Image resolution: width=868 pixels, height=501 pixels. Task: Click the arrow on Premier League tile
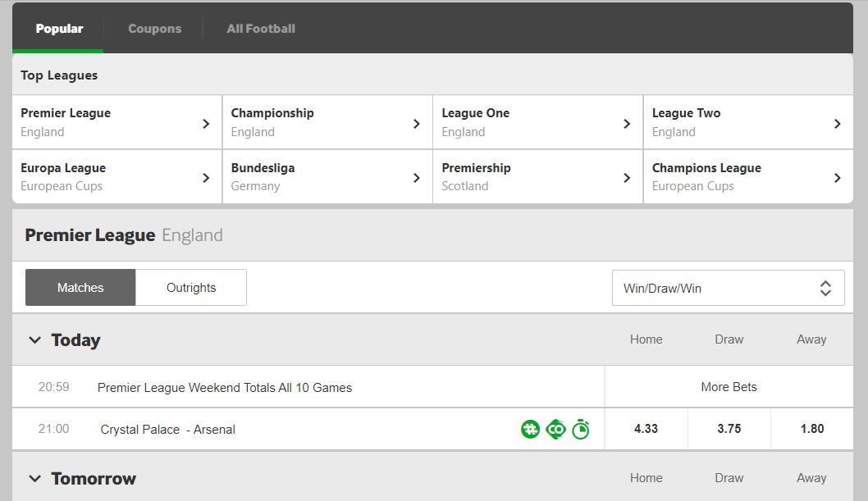point(206,123)
